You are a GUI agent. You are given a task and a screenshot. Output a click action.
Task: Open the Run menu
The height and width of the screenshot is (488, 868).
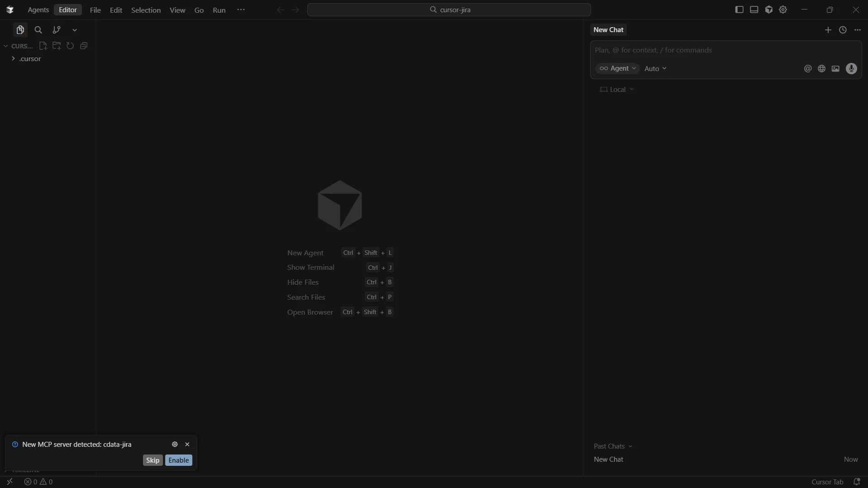pos(219,10)
